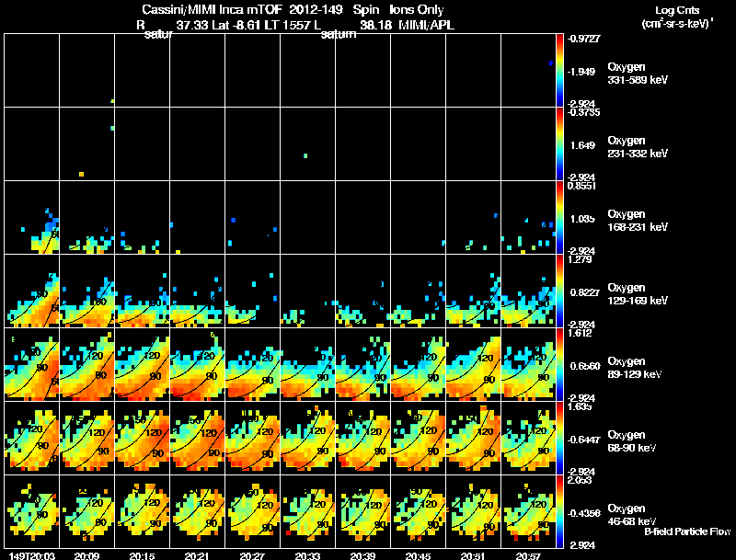This screenshot has width=736, height=560.
Task: Click the 20:33 panel in 231-332 keV row
Action: [308, 143]
